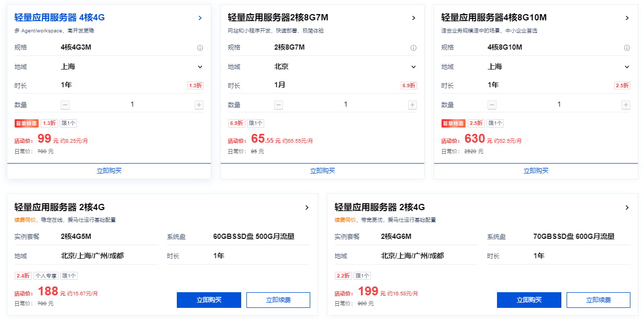
Task: Expand region dropdown on the 4核8G10M card
Action: [x=627, y=67]
